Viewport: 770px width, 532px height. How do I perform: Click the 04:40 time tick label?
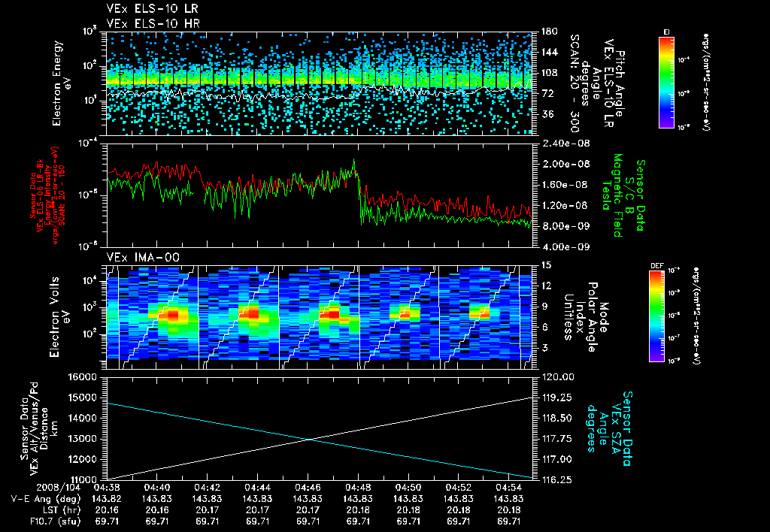click(x=157, y=488)
